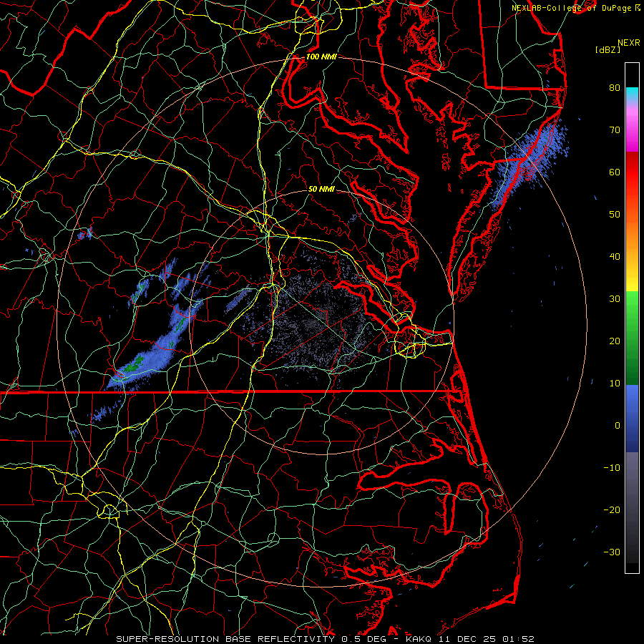Image resolution: width=644 pixels, height=644 pixels.
Task: Click the -30 dBZ scale value
Action: pyautogui.click(x=612, y=552)
